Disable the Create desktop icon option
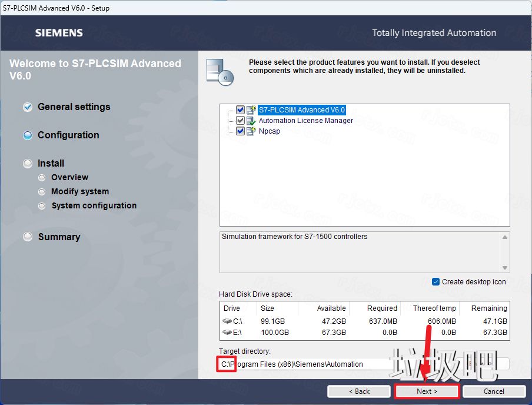 tap(435, 282)
